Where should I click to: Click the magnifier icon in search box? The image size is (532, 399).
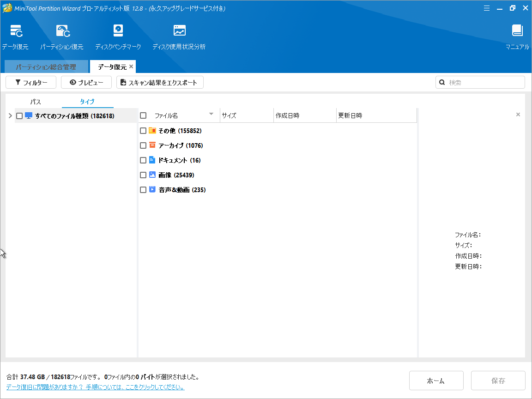(x=442, y=82)
